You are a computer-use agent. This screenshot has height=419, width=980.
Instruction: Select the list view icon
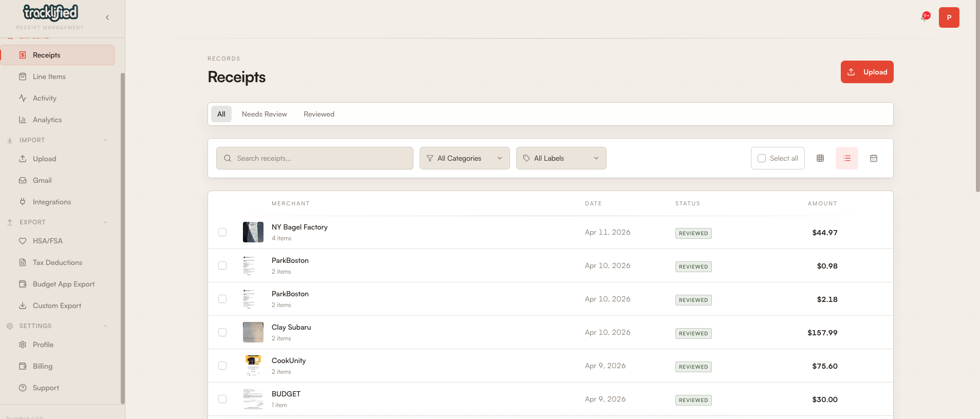(847, 158)
